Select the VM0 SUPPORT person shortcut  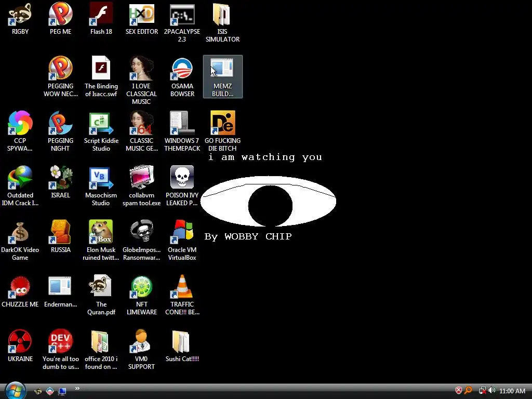pyautogui.click(x=141, y=350)
